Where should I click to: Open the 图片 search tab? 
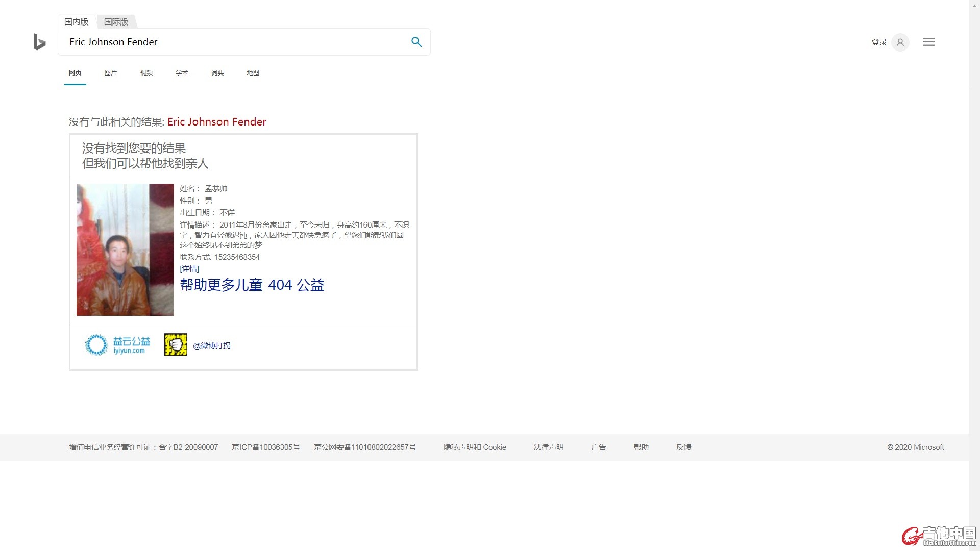[110, 72]
